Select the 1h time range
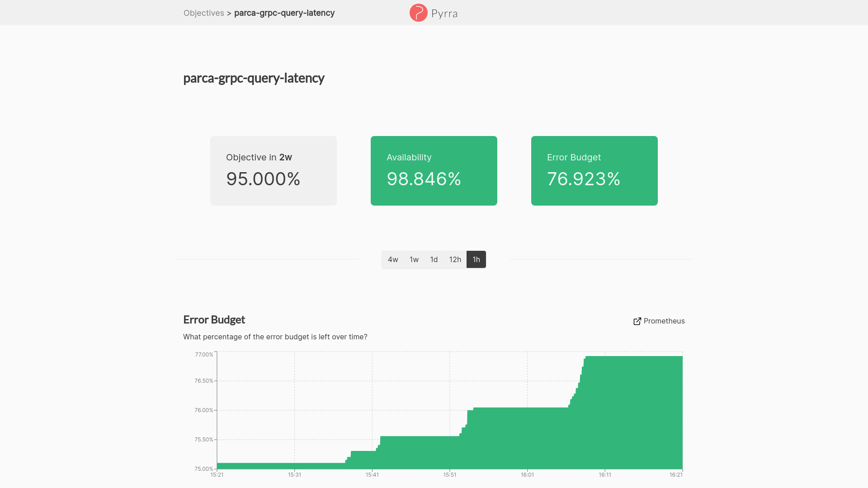This screenshot has height=488, width=868. click(476, 259)
